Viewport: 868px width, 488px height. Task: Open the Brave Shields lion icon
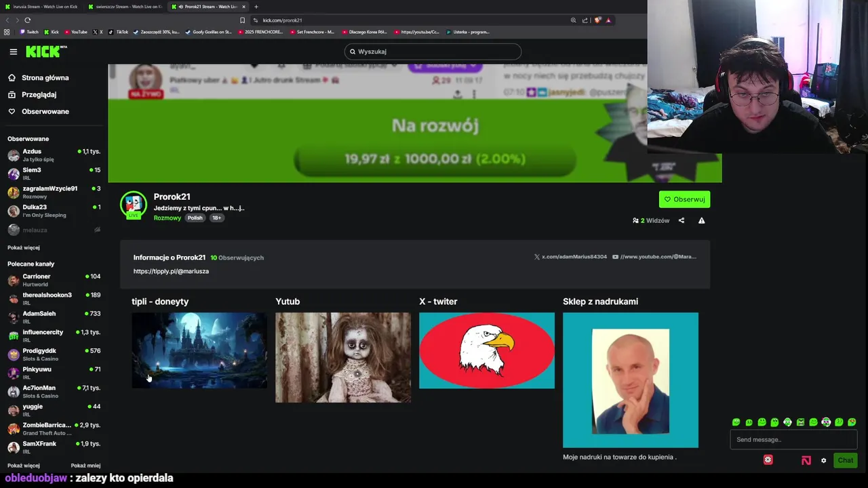click(597, 20)
